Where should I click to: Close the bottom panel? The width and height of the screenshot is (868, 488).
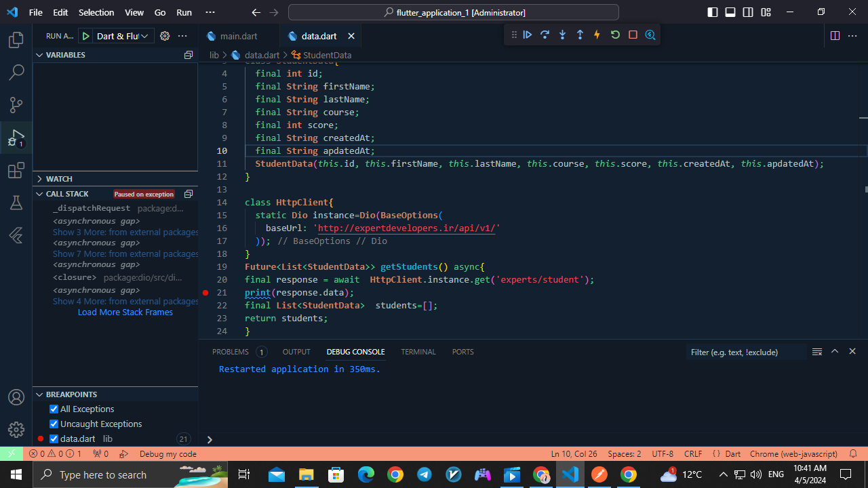(x=852, y=351)
